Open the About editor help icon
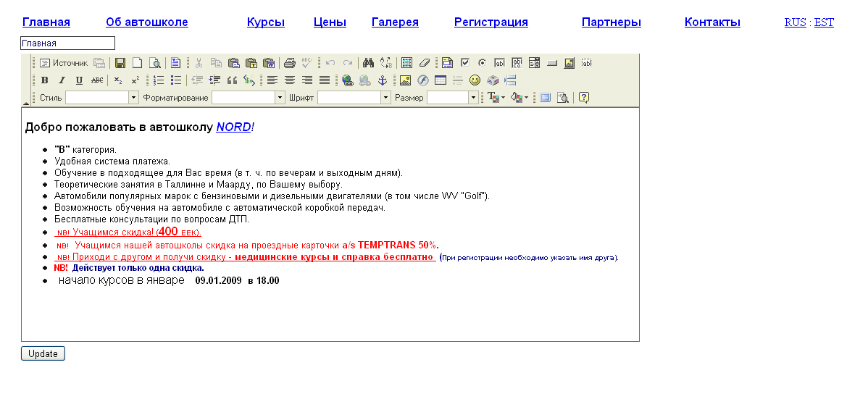Viewport: 868px width, 407px height. click(x=583, y=98)
